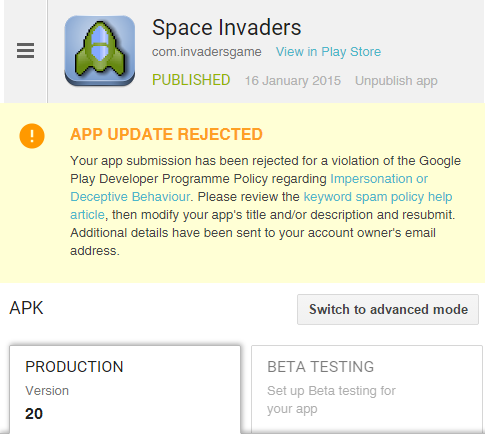
Task: Click production version number 20
Action: [x=34, y=414]
